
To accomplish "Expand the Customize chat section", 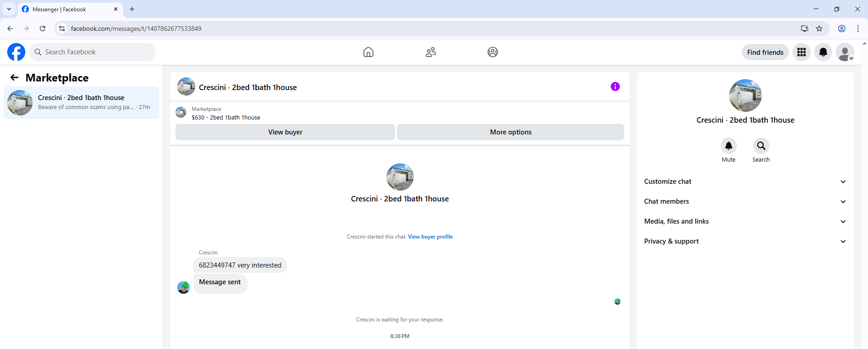I will 745,182.
